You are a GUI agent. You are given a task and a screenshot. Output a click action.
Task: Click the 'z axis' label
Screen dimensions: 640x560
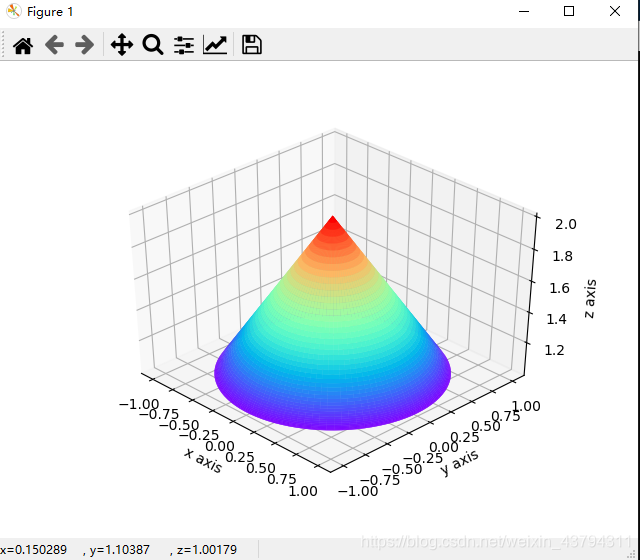[x=590, y=299]
